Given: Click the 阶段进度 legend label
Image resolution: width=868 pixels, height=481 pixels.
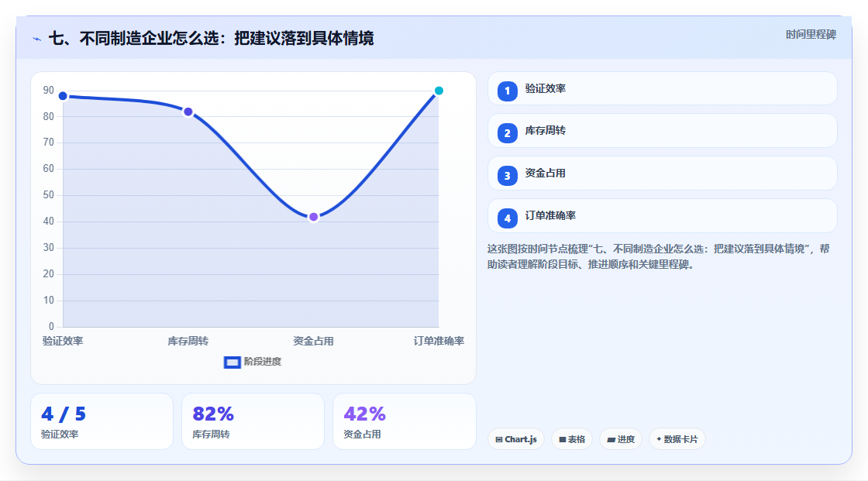Looking at the screenshot, I should pos(263,362).
